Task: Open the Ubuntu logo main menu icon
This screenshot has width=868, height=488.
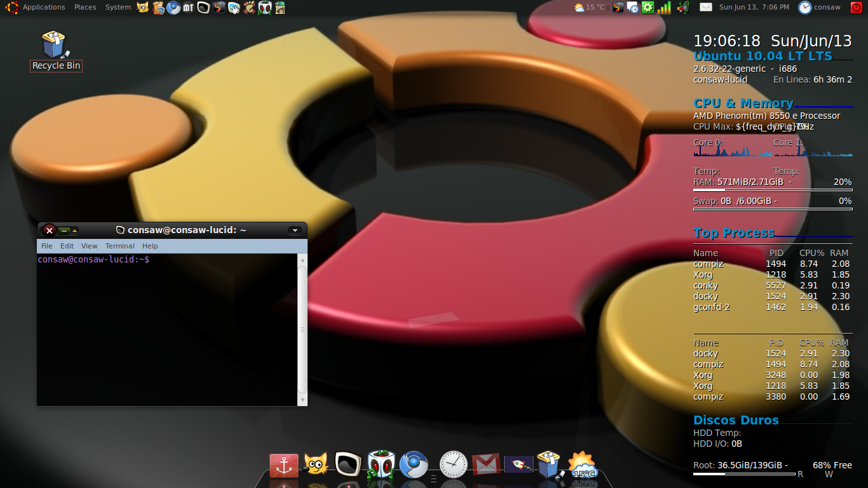Action: 11,8
